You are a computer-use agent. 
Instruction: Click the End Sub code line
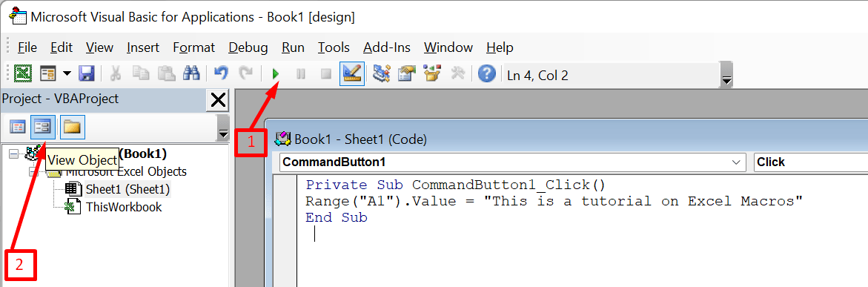click(337, 218)
